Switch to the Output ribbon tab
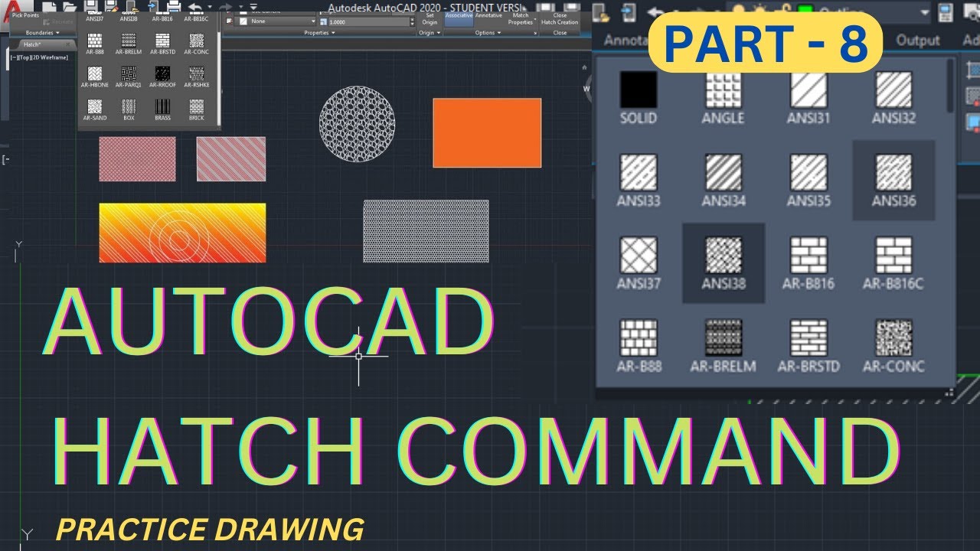Image resolution: width=980 pixels, height=551 pixels. (x=918, y=40)
